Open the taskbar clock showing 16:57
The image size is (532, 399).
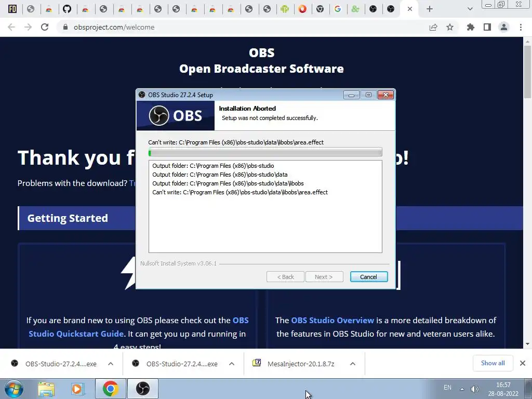click(503, 389)
